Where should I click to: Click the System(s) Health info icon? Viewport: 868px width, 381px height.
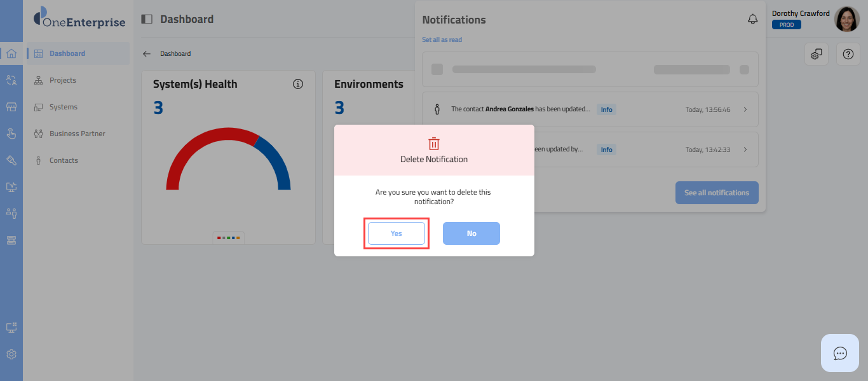[298, 84]
